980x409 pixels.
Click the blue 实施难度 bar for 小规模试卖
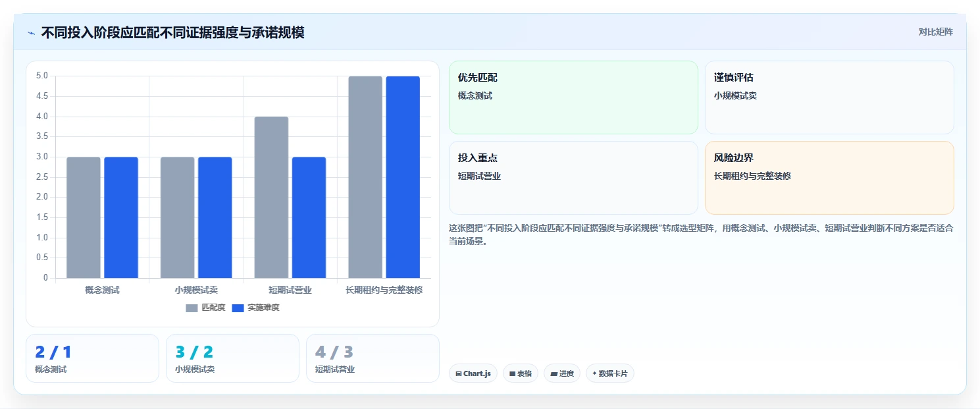[215, 217]
